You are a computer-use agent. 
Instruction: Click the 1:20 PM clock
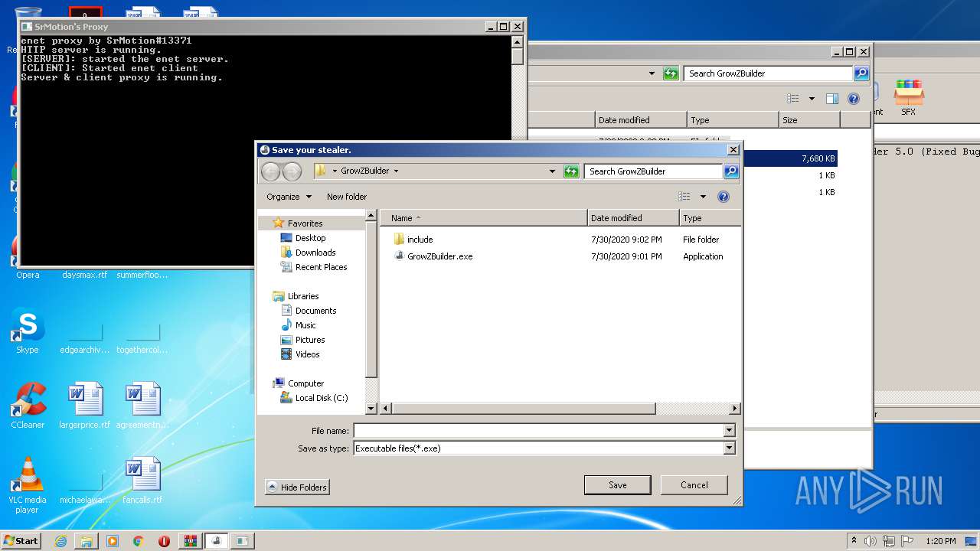(940, 541)
